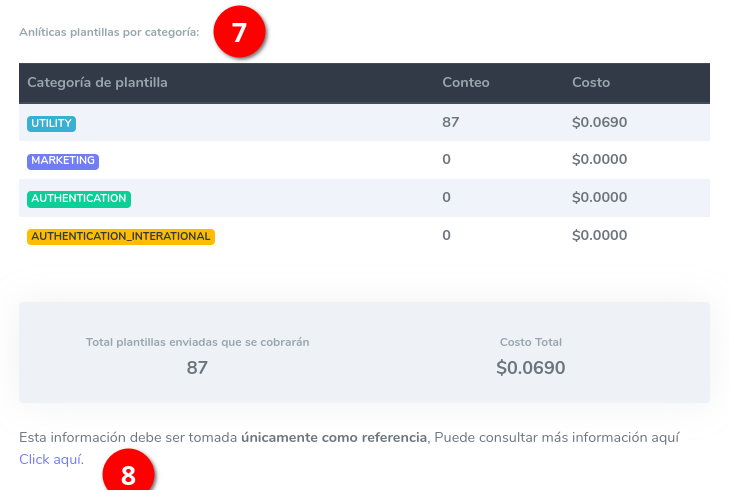Select the $0.0690 cost in the UTILITY row

(599, 122)
